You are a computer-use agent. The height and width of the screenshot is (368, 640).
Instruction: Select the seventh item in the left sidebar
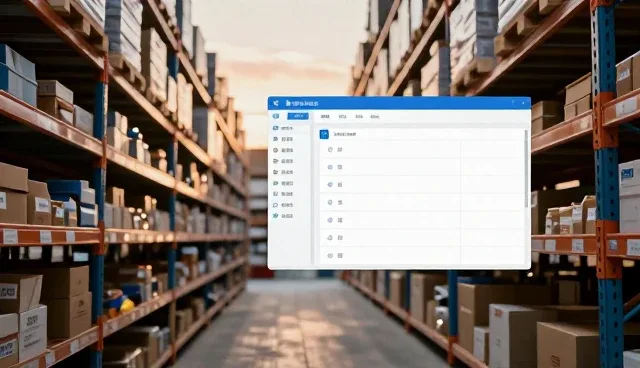(283, 194)
